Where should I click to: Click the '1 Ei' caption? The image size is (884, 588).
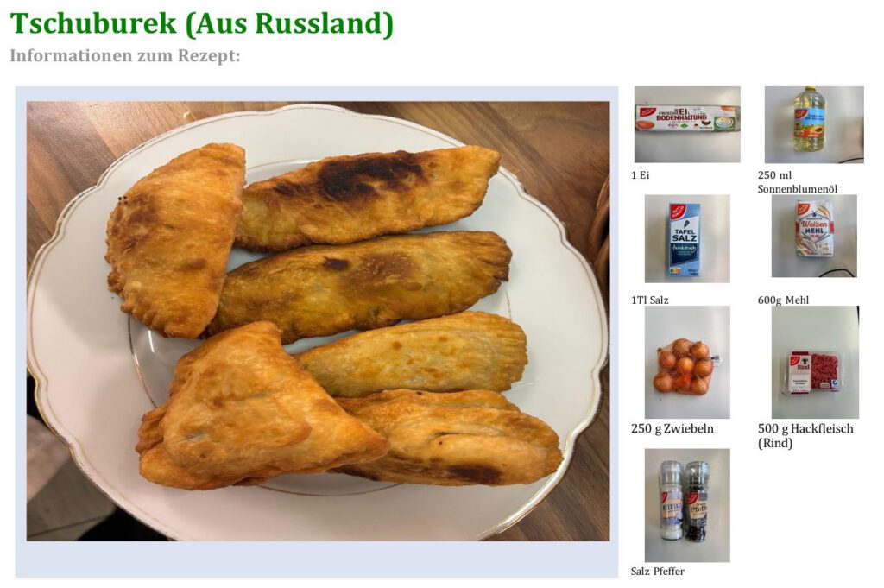(641, 175)
